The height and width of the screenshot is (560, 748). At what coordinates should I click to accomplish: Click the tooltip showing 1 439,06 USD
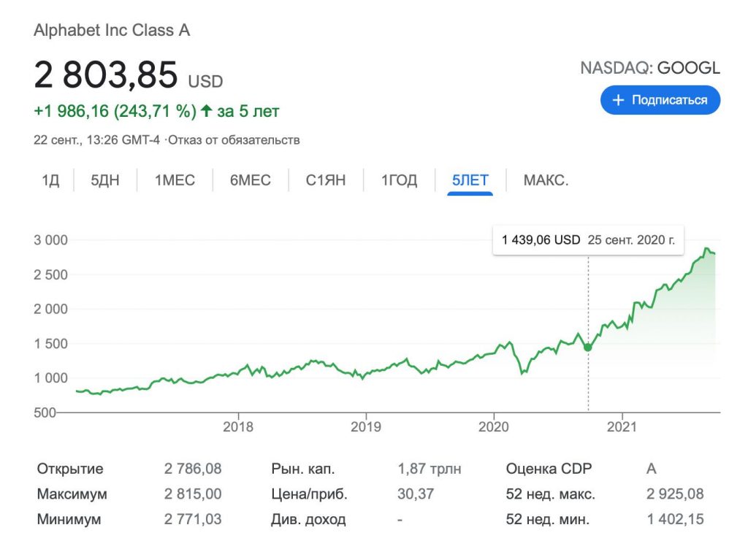pyautogui.click(x=588, y=240)
